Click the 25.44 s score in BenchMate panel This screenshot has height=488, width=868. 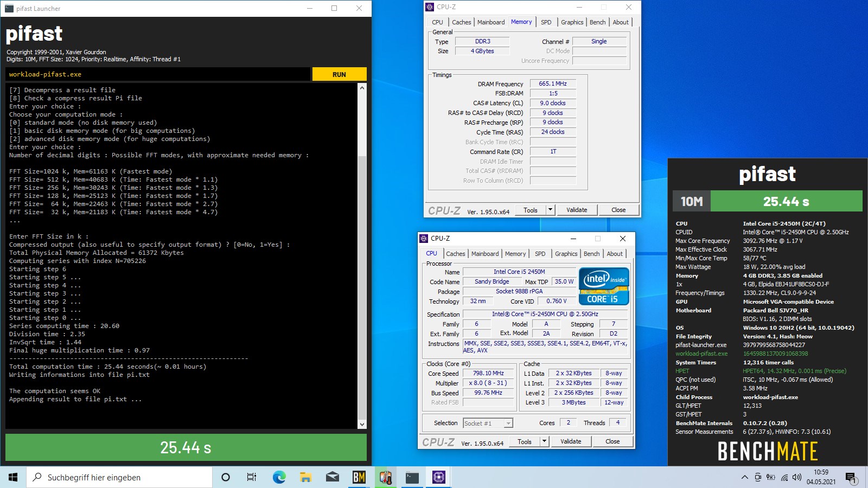[786, 201]
